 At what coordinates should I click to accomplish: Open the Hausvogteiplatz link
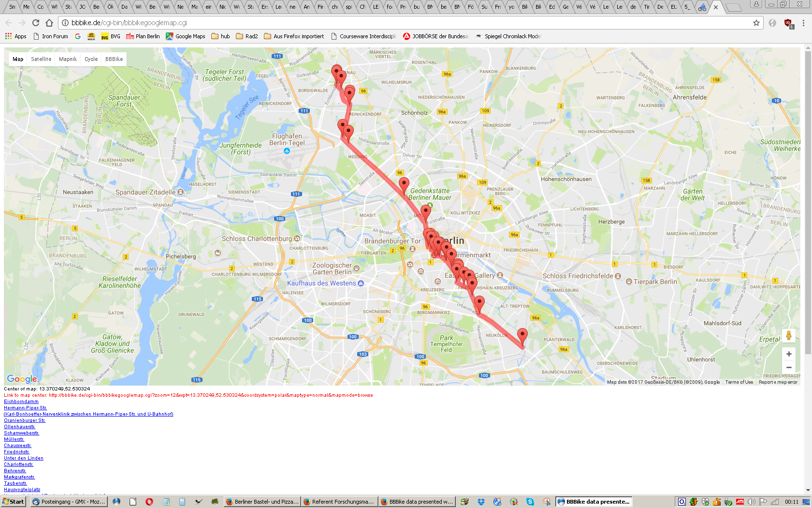point(22,490)
